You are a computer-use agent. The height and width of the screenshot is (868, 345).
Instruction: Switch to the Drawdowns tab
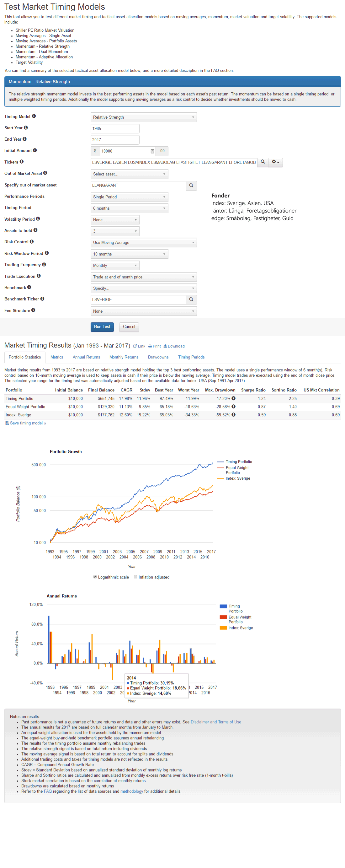tap(158, 357)
